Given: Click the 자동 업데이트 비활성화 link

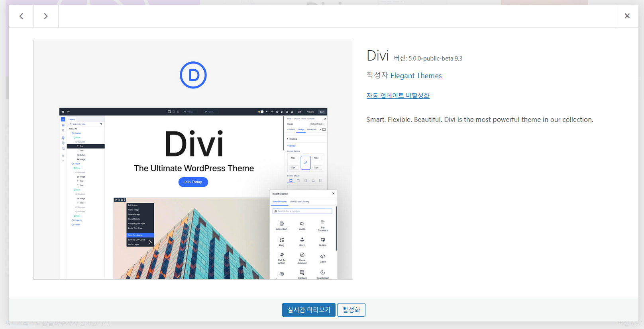Looking at the screenshot, I should pyautogui.click(x=398, y=96).
